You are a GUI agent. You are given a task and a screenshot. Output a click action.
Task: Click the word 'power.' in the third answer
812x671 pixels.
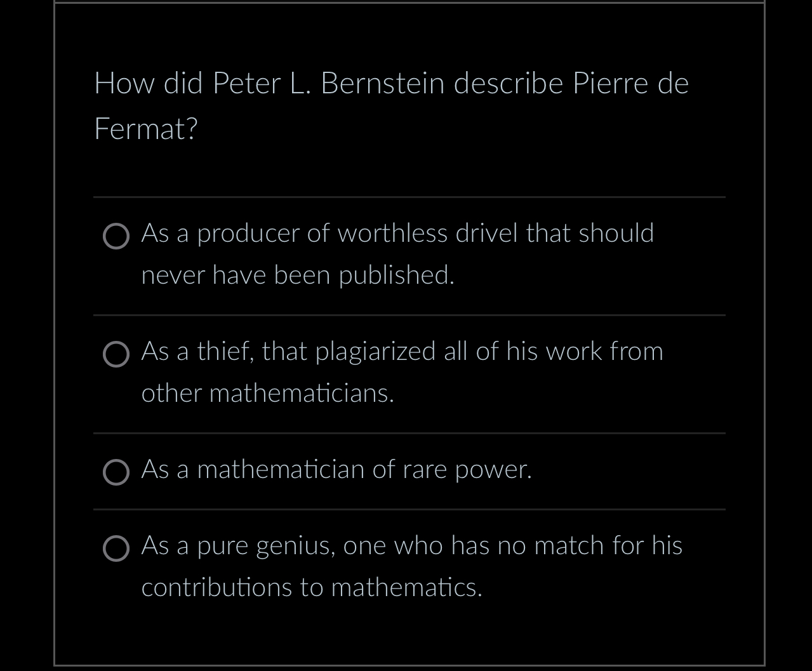[x=493, y=470]
